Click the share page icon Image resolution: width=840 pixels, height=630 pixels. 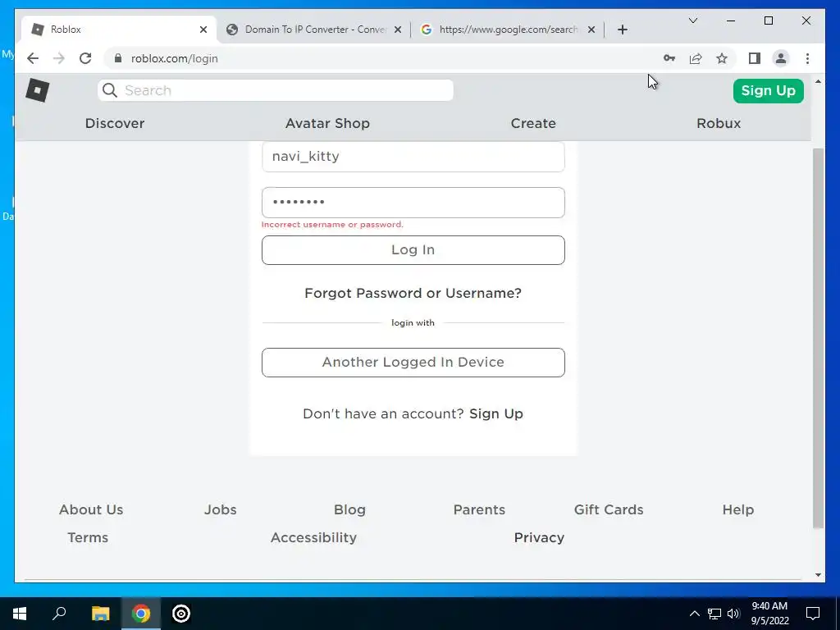coord(696,58)
